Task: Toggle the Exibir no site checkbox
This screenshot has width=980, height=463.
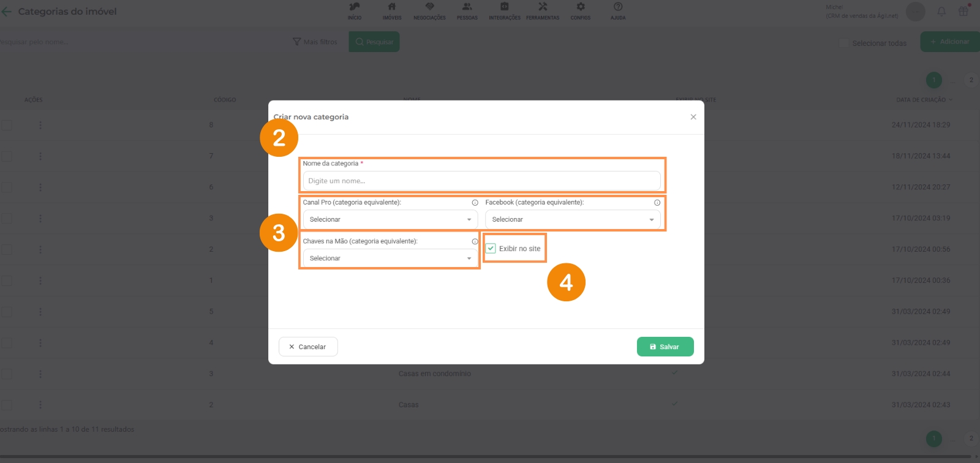Action: coord(491,249)
